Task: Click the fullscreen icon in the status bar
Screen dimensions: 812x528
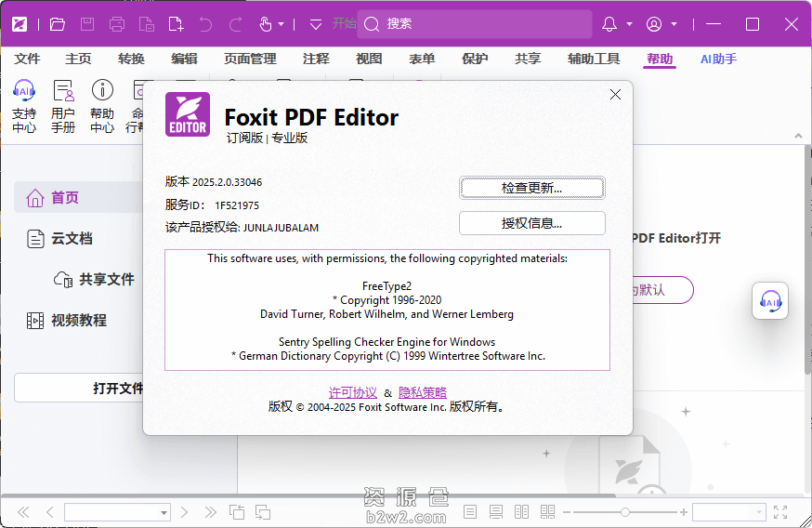Action: point(780,512)
